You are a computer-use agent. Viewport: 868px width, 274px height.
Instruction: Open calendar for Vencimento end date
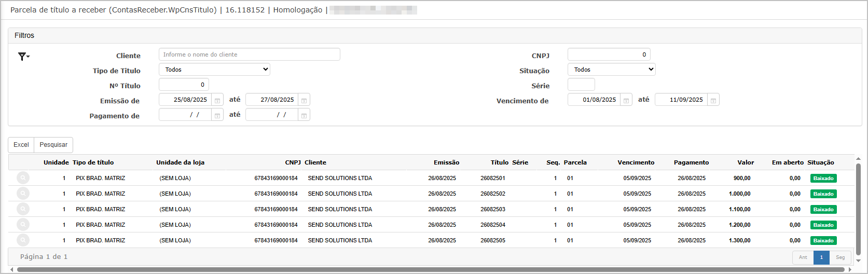click(713, 100)
